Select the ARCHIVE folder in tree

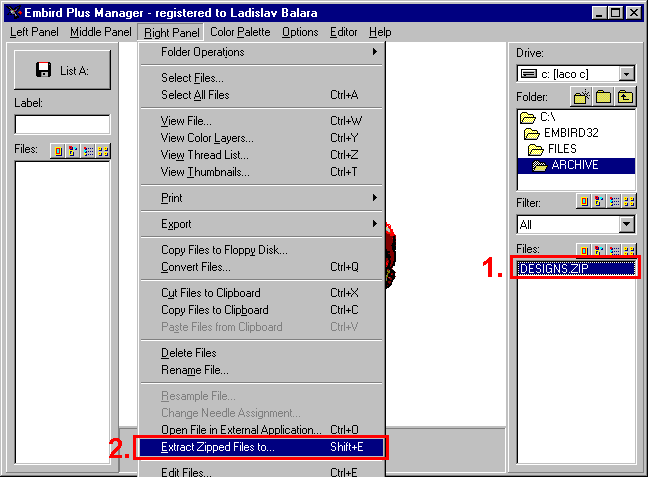point(576,165)
